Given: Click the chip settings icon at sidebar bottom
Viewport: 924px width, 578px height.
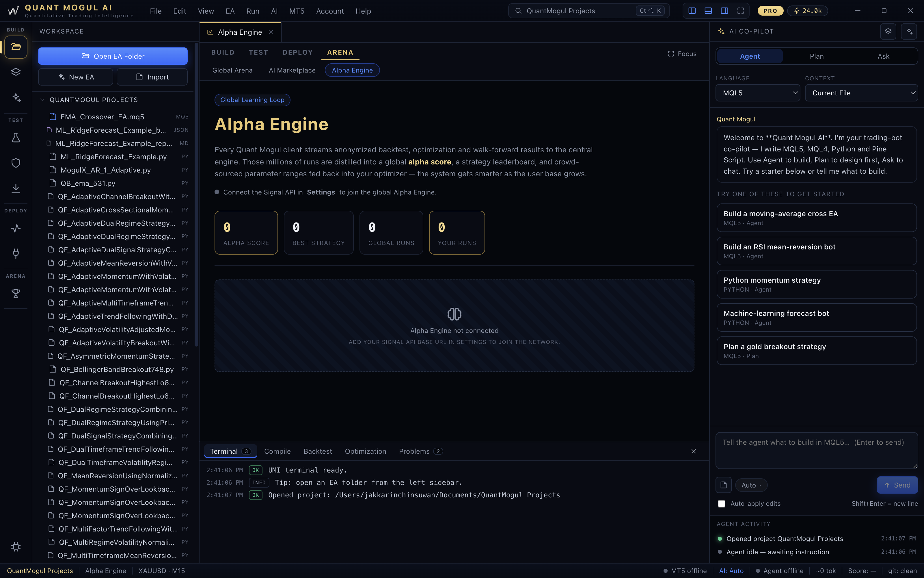Looking at the screenshot, I should pos(16,547).
